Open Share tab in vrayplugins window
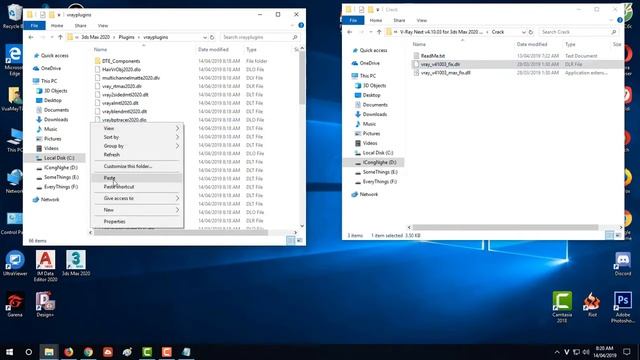640x360 pixels. point(80,25)
